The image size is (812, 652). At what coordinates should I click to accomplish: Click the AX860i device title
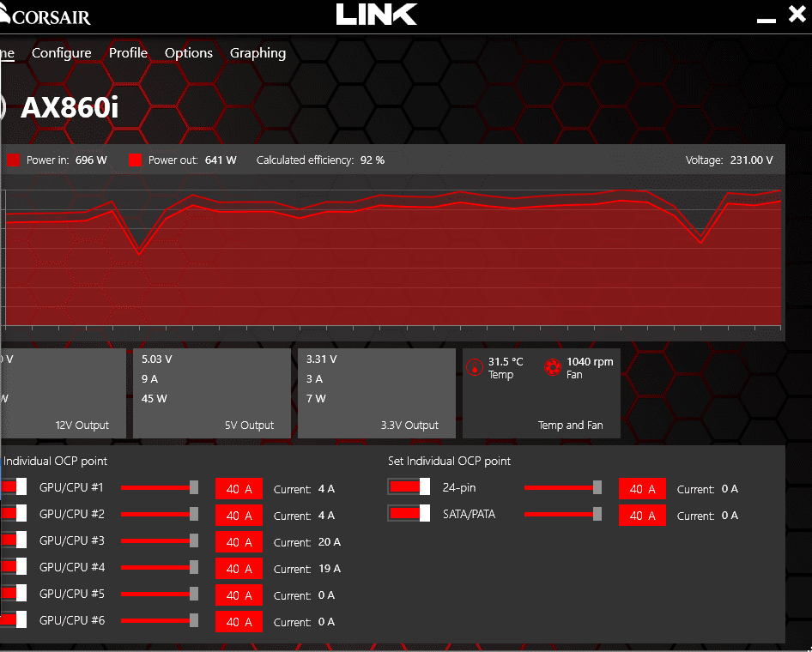click(70, 107)
